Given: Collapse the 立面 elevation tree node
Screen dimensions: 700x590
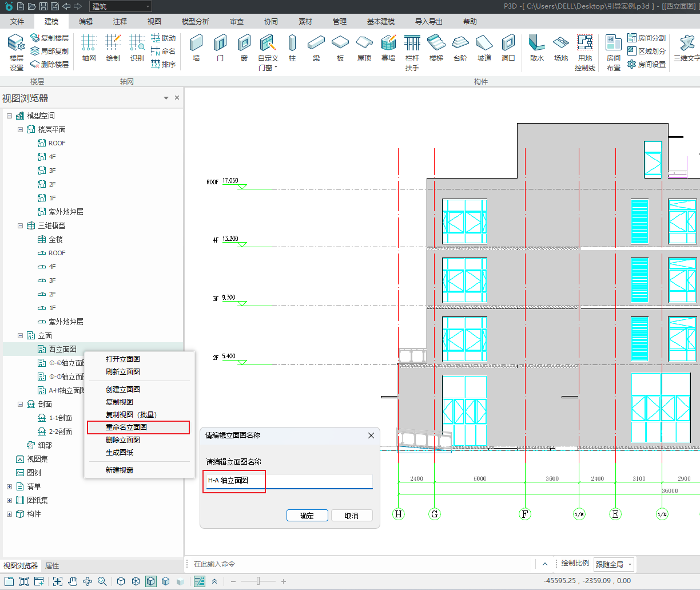Looking at the screenshot, I should (x=21, y=335).
